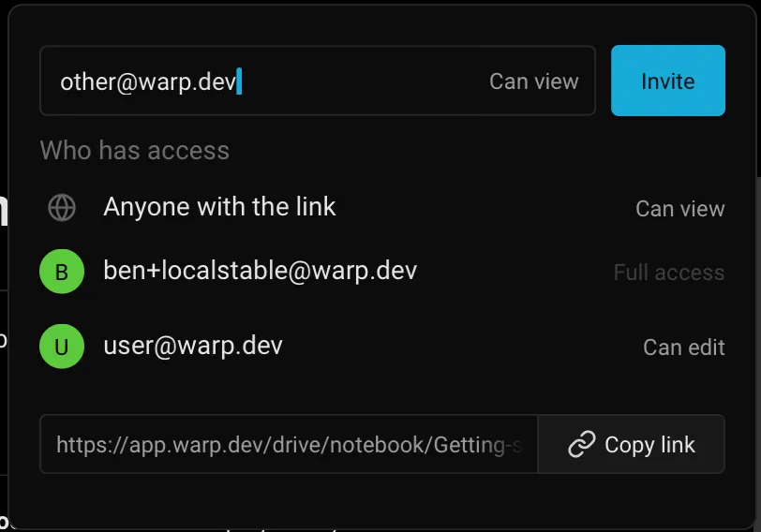Click the Who has access heading
761x532 pixels.
tap(134, 151)
